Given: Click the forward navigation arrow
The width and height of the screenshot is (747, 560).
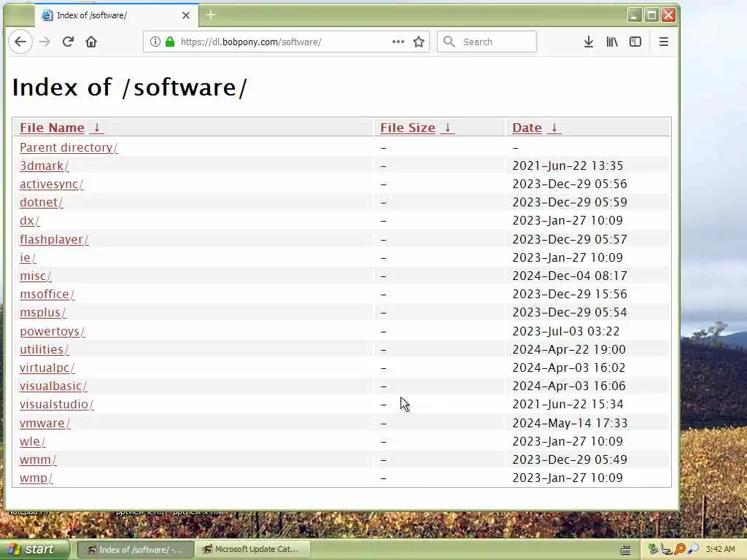Looking at the screenshot, I should pos(44,42).
